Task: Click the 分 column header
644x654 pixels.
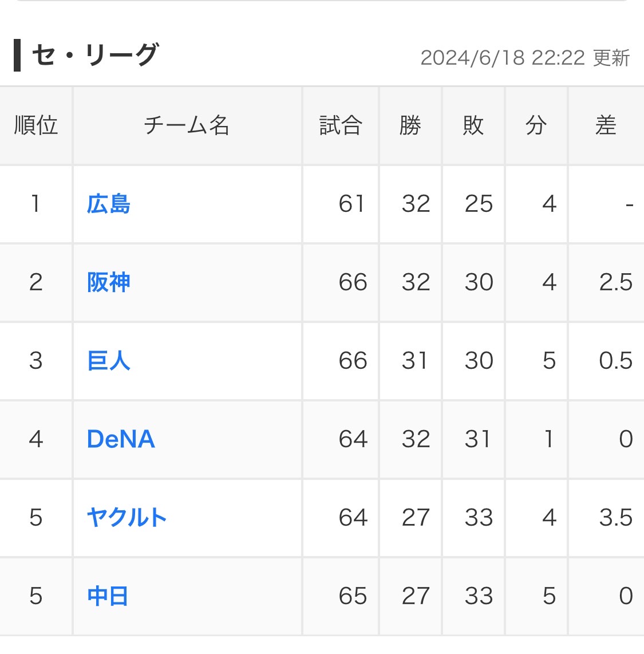Action: tap(536, 125)
